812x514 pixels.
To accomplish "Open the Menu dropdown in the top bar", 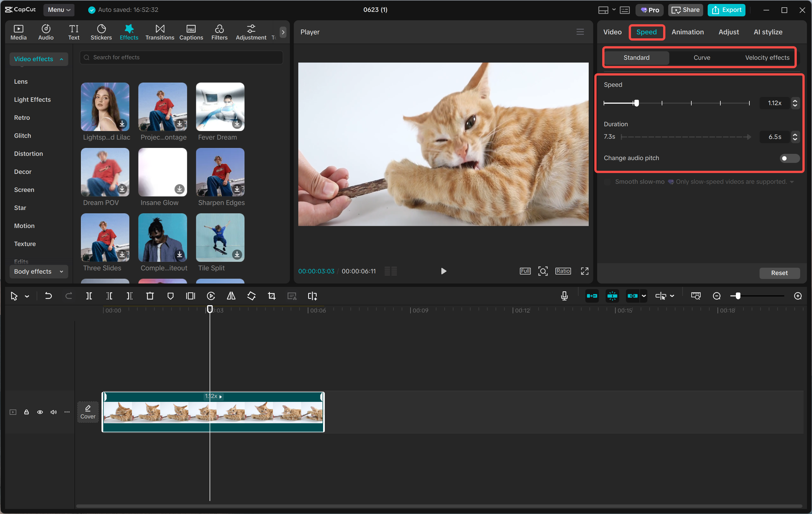I will (x=59, y=10).
